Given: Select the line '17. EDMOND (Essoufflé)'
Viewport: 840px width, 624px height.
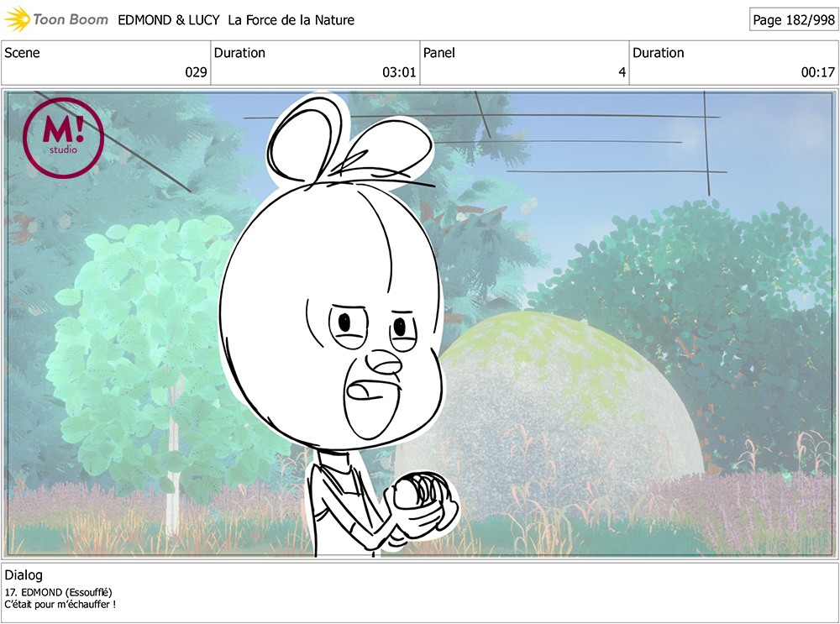Looking at the screenshot, I should (x=59, y=592).
